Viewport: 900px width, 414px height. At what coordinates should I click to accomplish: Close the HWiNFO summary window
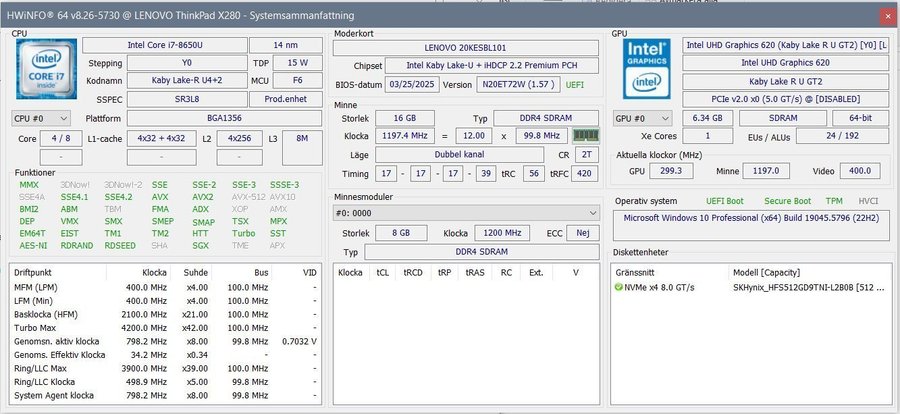pos(887,17)
